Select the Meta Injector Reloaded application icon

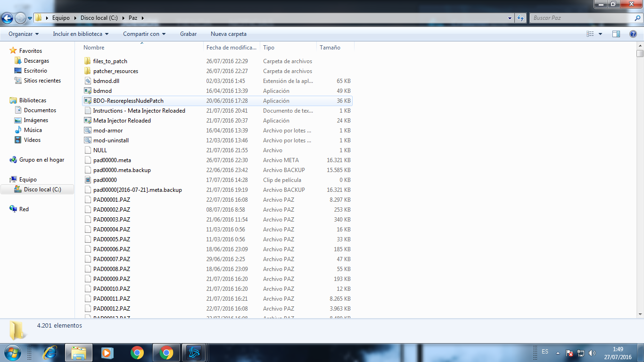pyautogui.click(x=87, y=121)
